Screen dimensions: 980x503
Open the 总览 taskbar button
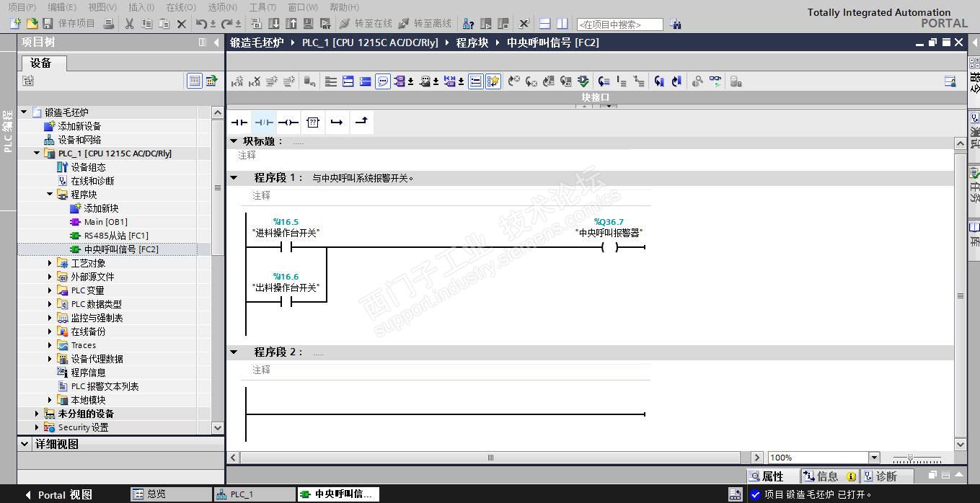pyautogui.click(x=171, y=494)
